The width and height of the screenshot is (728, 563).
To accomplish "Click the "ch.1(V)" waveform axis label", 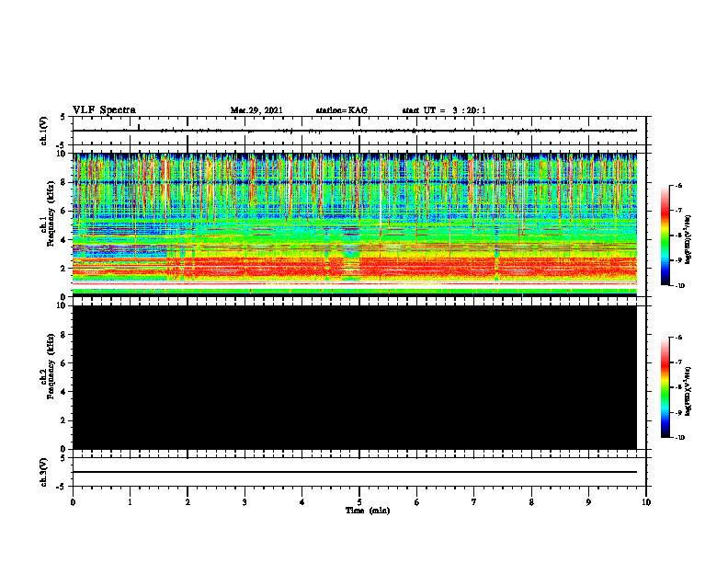I will [x=44, y=131].
